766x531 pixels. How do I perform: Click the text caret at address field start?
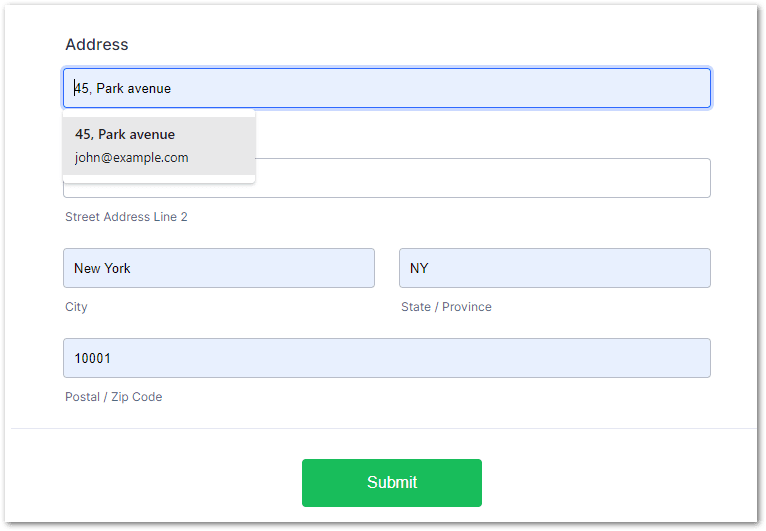click(x=75, y=88)
